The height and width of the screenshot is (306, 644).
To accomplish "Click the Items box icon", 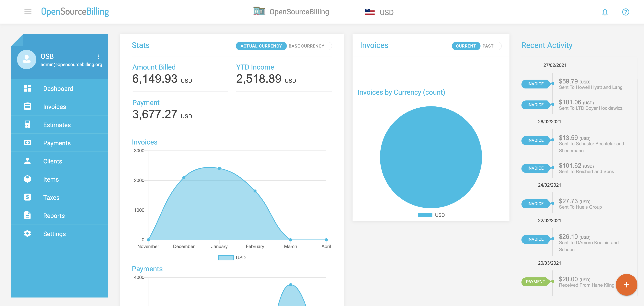I will click(27, 179).
